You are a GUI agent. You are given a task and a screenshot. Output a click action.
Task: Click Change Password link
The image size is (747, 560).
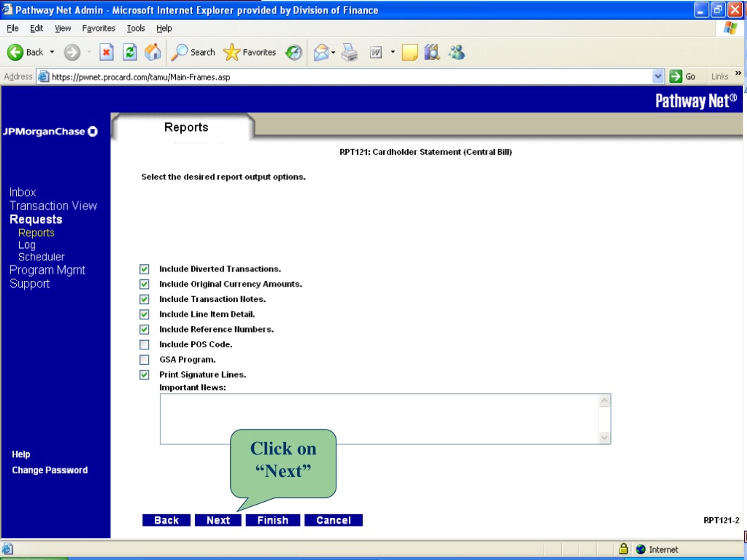(x=50, y=470)
